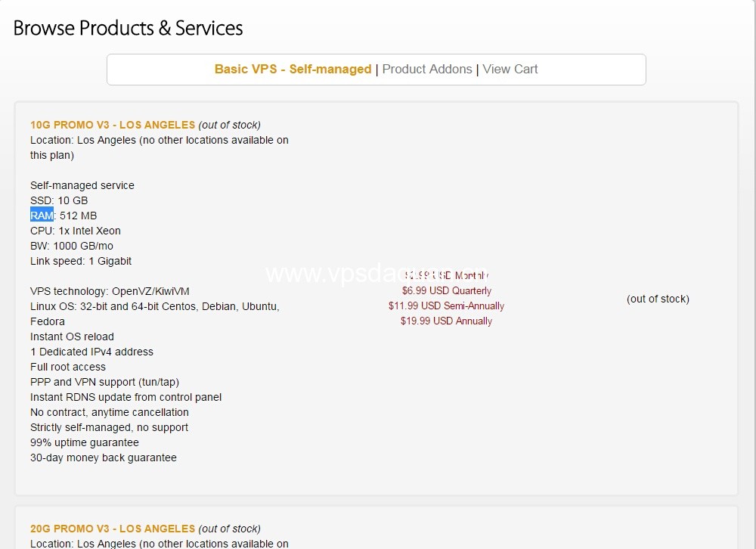Click the SSD: 10 GB spec line

point(59,200)
